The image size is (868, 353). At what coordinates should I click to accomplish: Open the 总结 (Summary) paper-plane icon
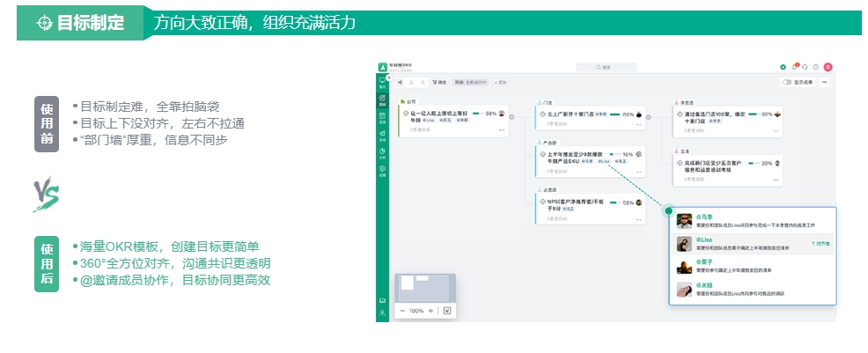[382, 134]
